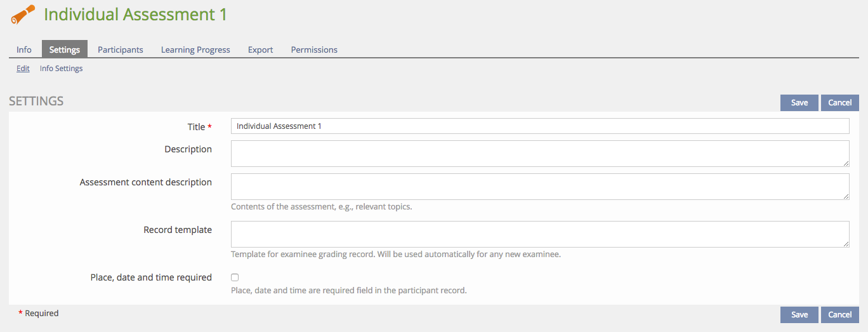Click the Assessment content description text area
868x332 pixels.
click(x=540, y=187)
